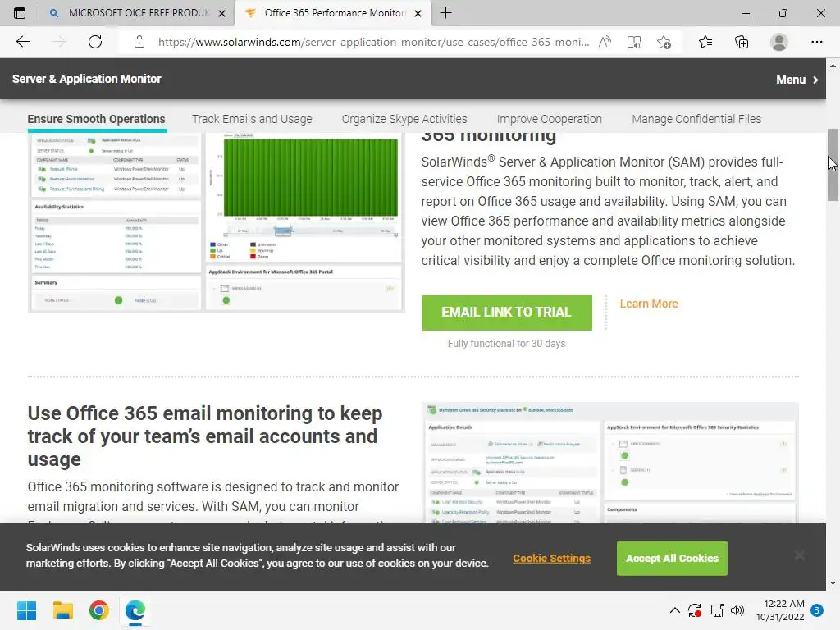The height and width of the screenshot is (630, 840).
Task: Open the Office 365 Security Statistics screenshot
Action: [610, 463]
